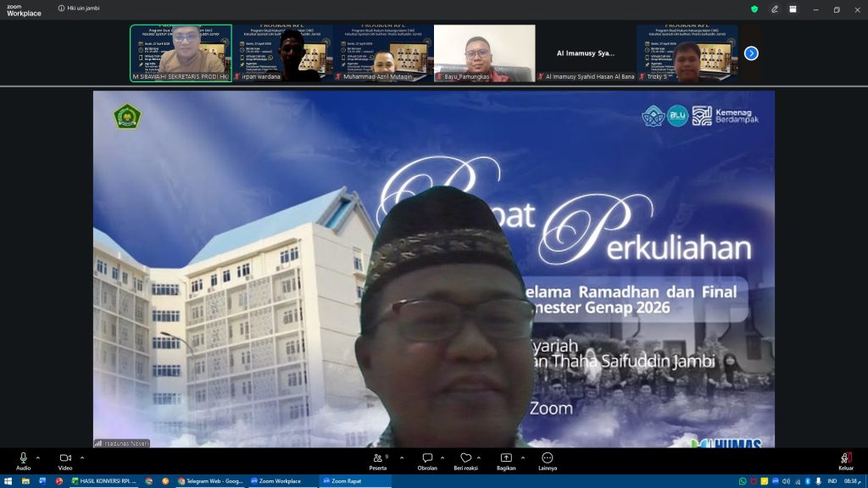Mute or unmute the Audio microphone

click(x=23, y=458)
